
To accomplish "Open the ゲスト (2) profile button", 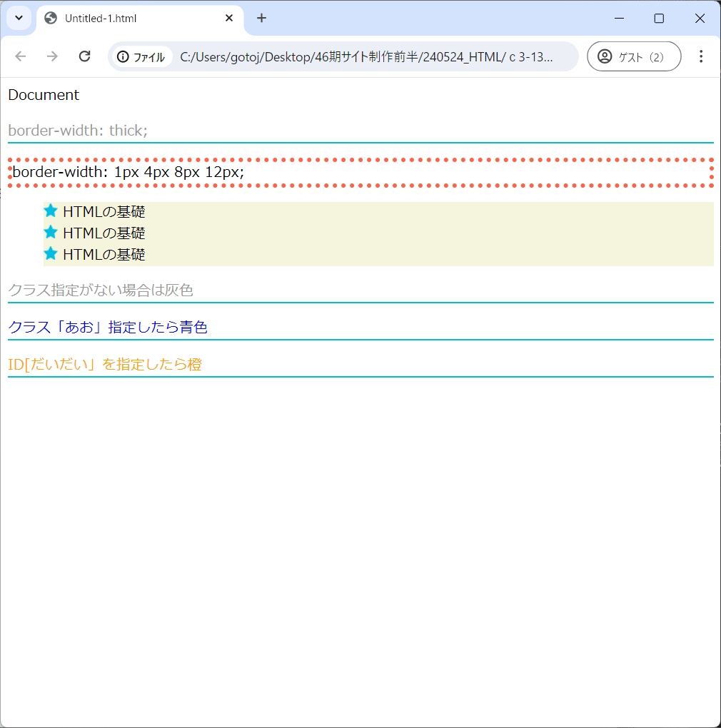I will point(634,56).
